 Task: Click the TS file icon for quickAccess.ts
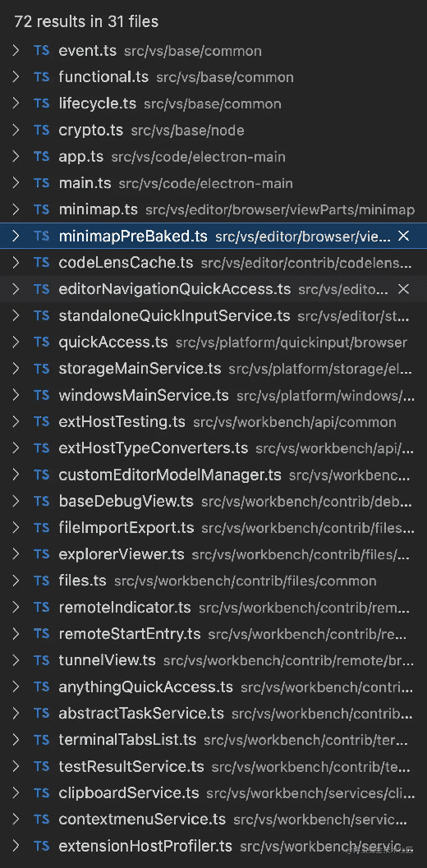42,342
